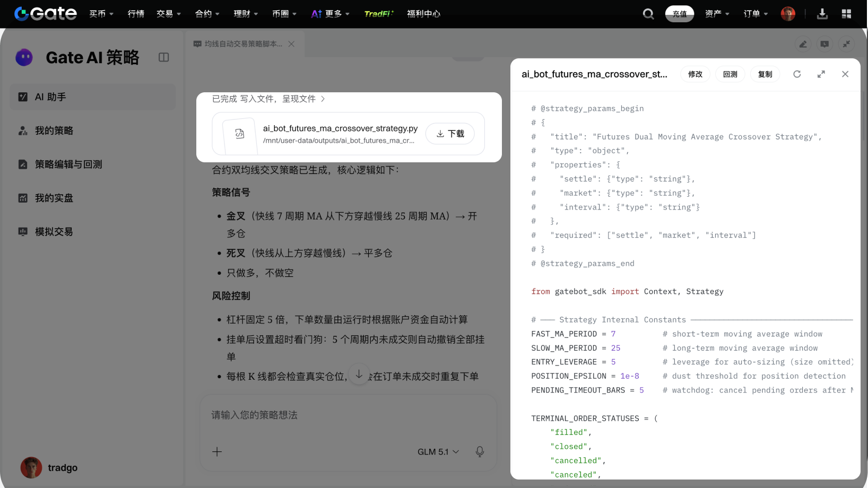Click the 回测 button in code panel
Viewport: 868px width, 488px height.
pos(730,74)
